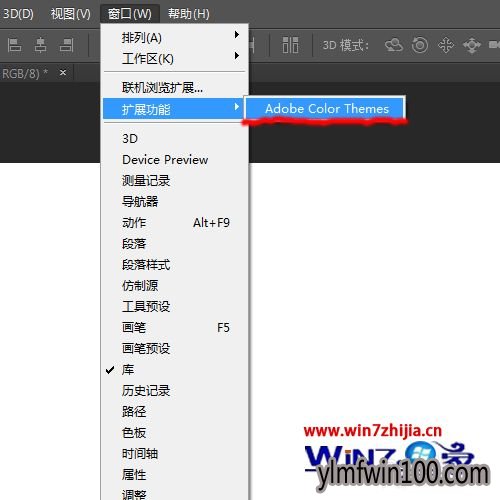Viewport: 500px width, 500px height.
Task: Show the 测量记录 panel
Action: (x=176, y=180)
